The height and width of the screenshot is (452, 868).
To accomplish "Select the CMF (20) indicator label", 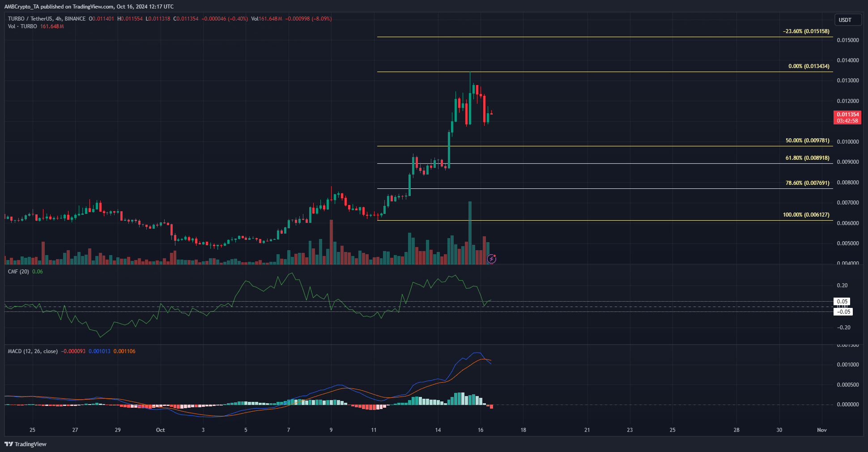I will click(x=18, y=272).
